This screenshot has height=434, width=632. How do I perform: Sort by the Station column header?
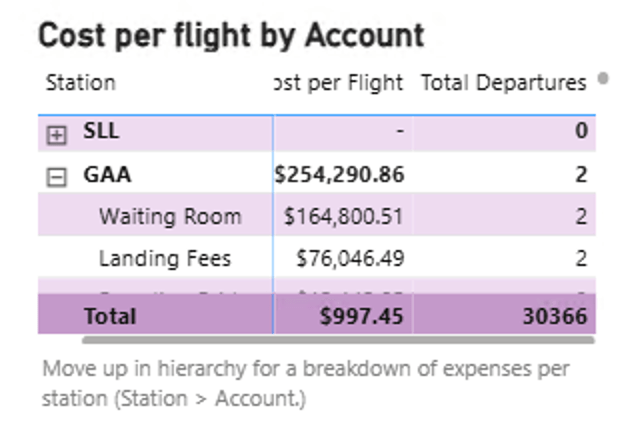[x=80, y=83]
